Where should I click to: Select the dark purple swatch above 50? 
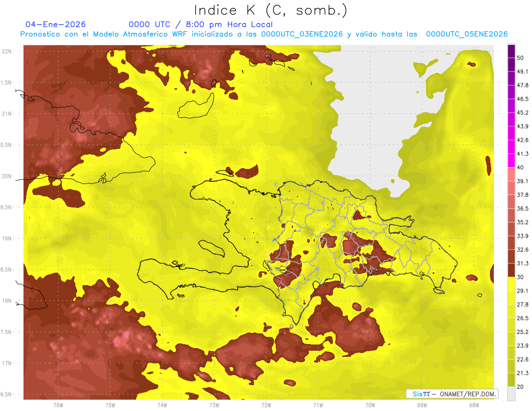coord(512,51)
